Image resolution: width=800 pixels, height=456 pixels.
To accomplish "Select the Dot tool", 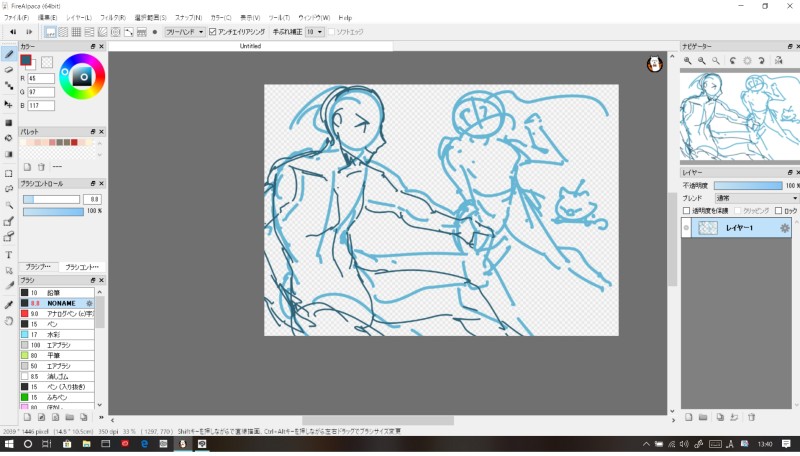I will [9, 86].
